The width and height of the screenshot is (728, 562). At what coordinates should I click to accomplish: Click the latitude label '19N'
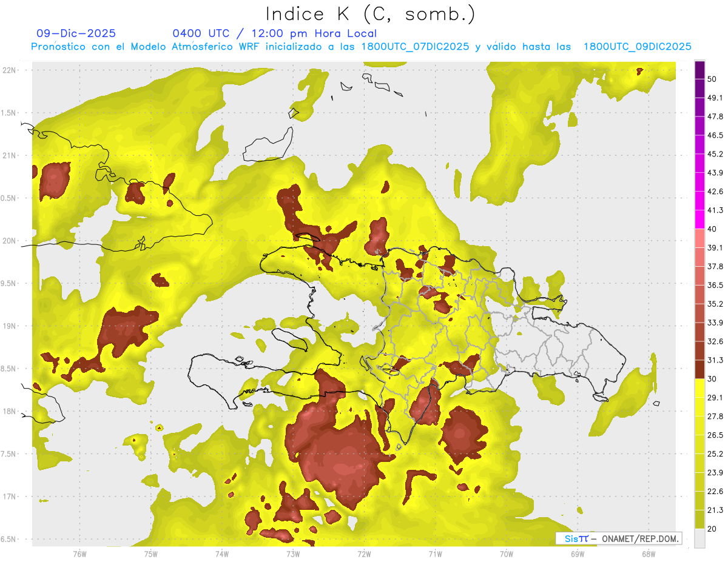[9, 326]
